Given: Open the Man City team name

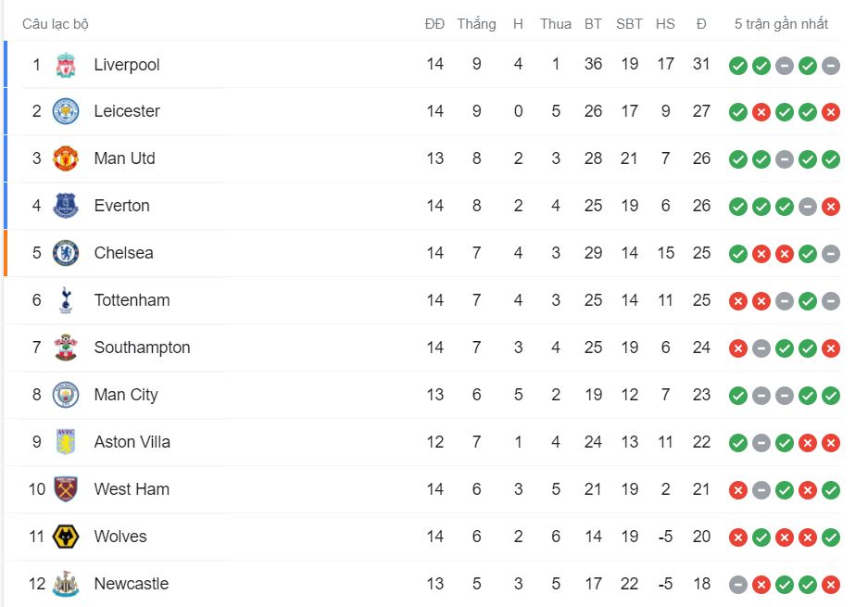Looking at the screenshot, I should pos(126,395).
